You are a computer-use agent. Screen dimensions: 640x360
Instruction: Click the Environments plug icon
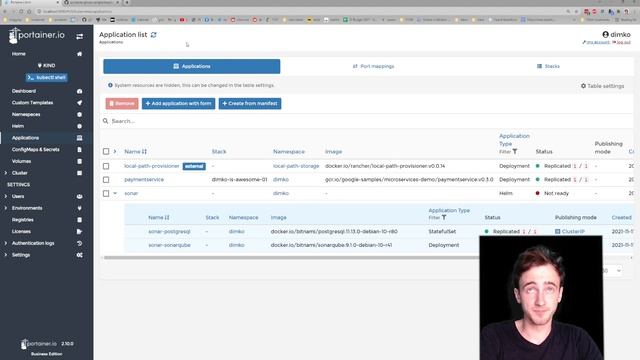[x=80, y=208]
